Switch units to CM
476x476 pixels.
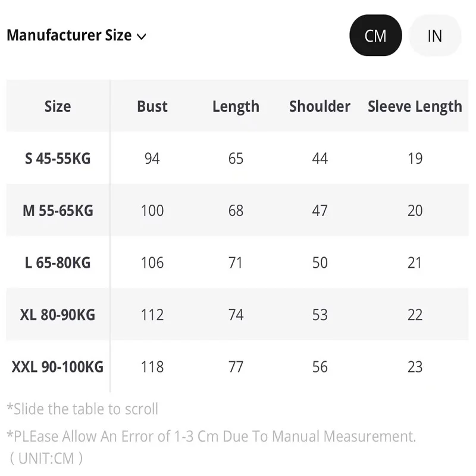tap(375, 36)
